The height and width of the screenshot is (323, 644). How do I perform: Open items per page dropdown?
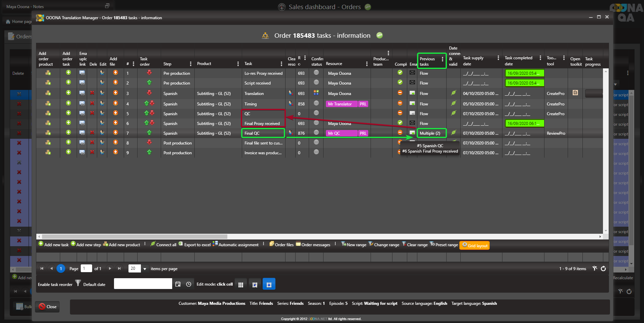point(145,269)
